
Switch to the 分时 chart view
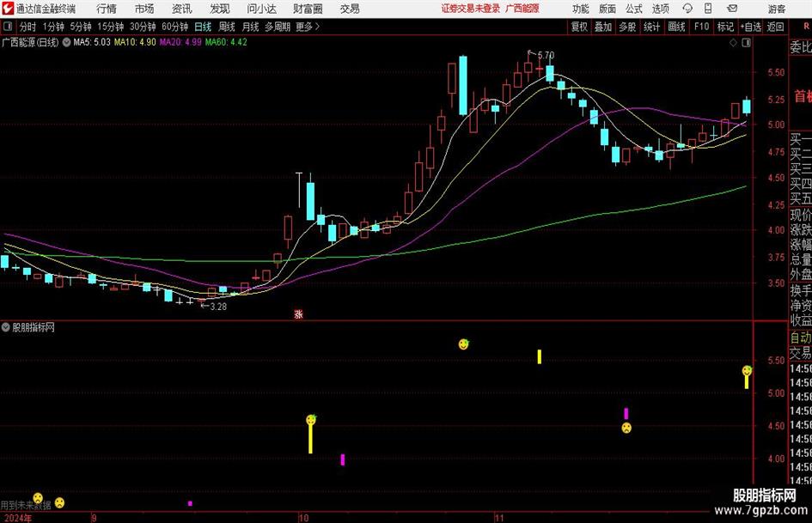pos(28,27)
